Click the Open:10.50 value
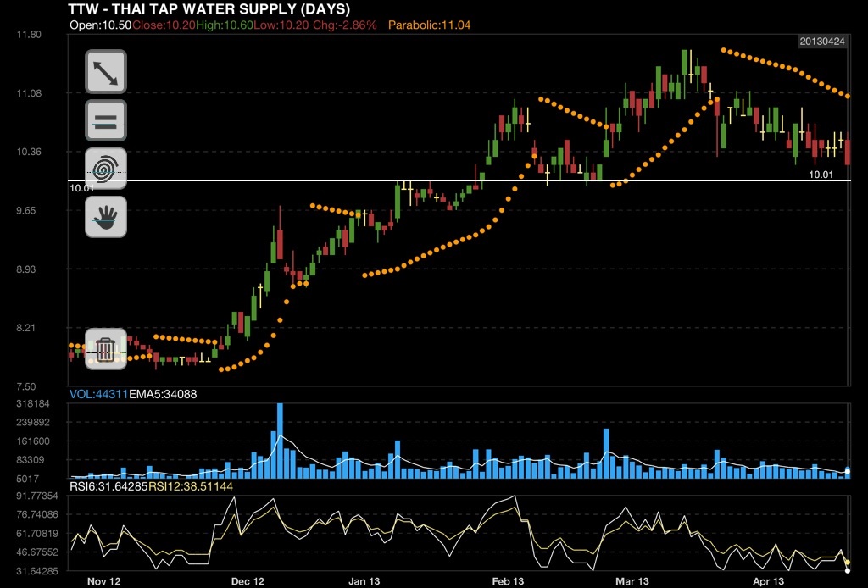 [x=101, y=25]
